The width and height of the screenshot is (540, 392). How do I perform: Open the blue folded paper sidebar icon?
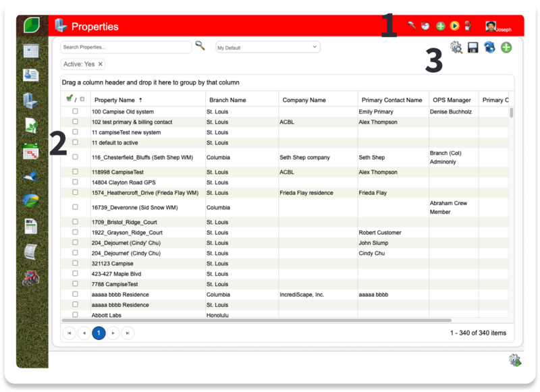[x=30, y=176]
